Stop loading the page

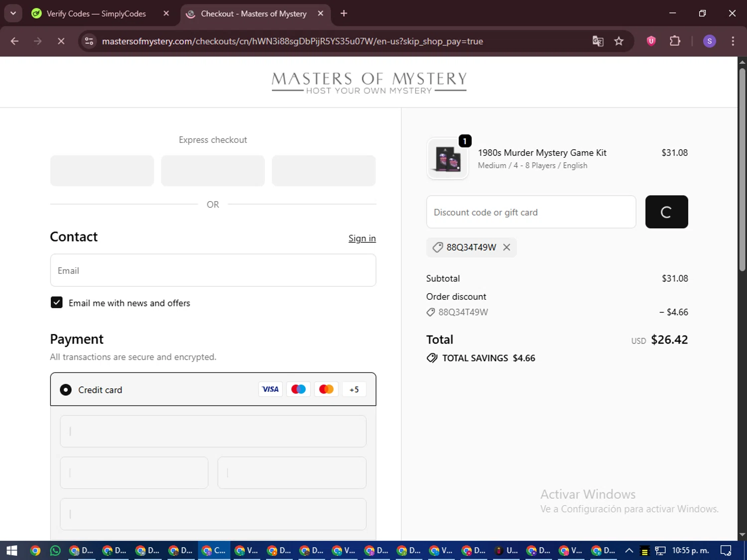pos(61,41)
